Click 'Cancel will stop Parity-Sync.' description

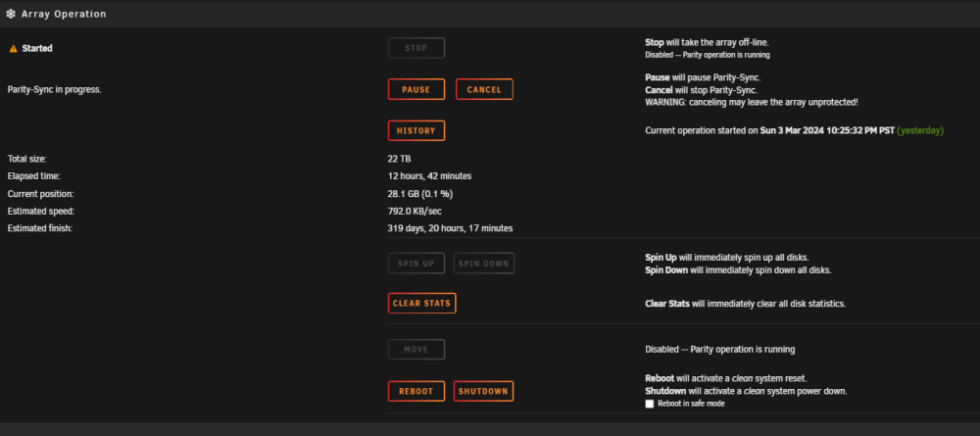pos(702,90)
